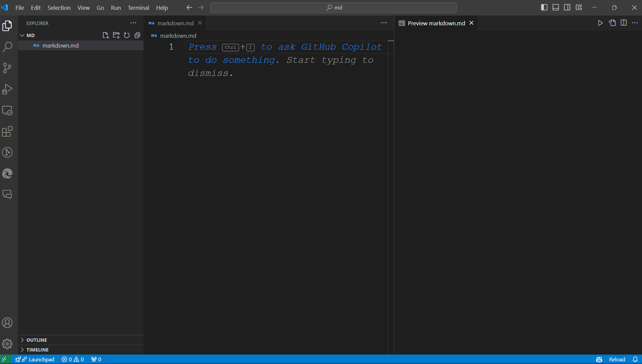642x364 pixels.
Task: Switch to the Preview markdown.md tab
Action: [x=436, y=23]
